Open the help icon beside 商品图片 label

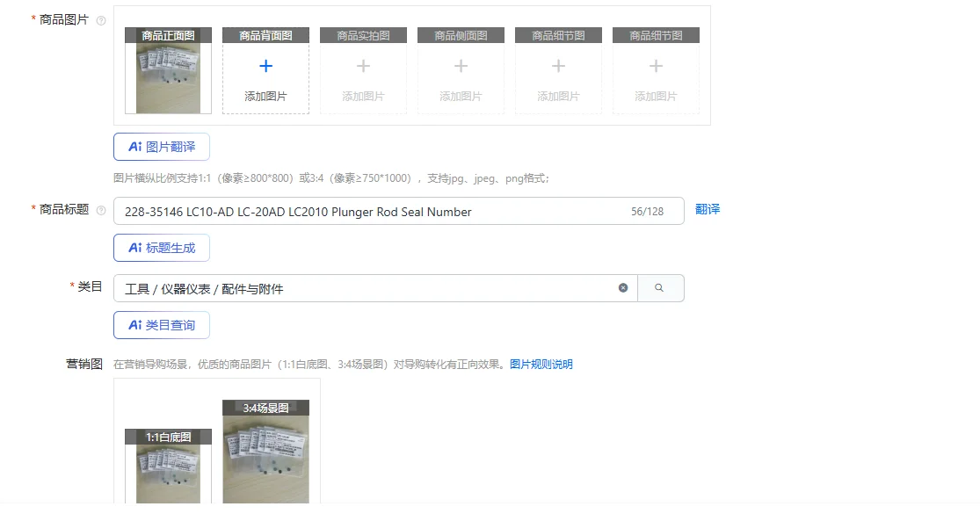pos(101,20)
